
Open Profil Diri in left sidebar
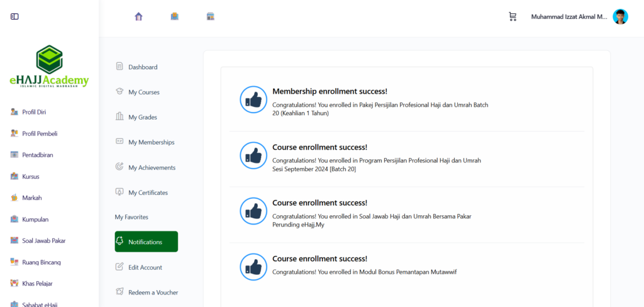[x=34, y=112]
